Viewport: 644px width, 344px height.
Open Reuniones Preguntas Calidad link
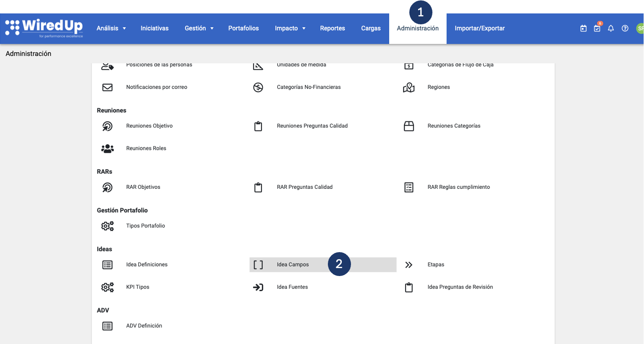312,126
